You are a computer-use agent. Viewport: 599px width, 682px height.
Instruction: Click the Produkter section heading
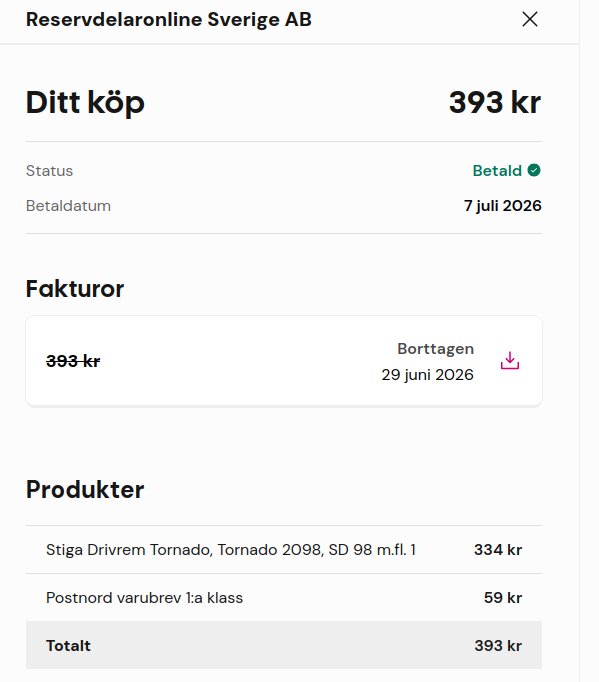point(85,490)
